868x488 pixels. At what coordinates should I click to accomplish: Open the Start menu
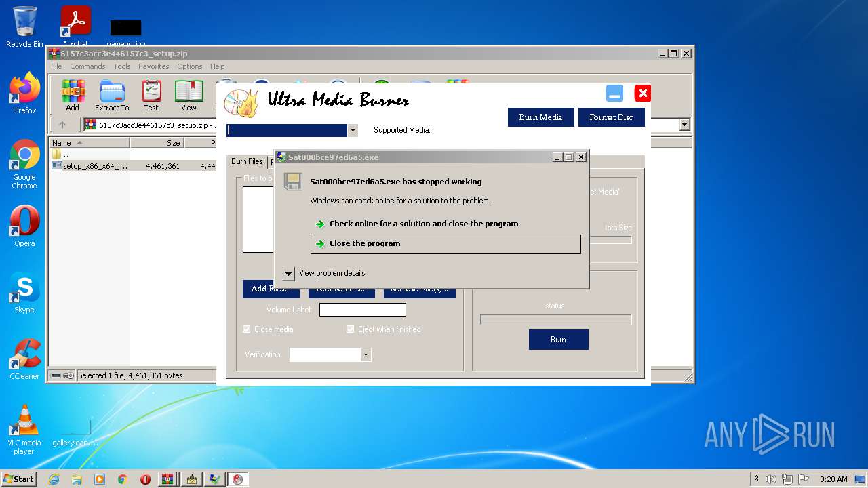tap(18, 479)
